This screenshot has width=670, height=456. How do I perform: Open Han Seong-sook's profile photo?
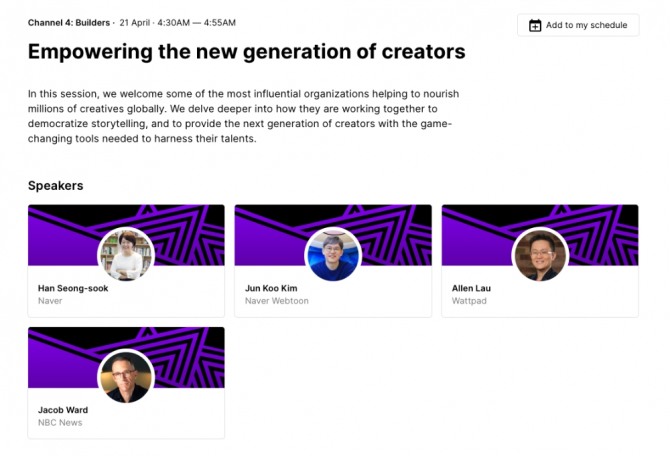(126, 255)
